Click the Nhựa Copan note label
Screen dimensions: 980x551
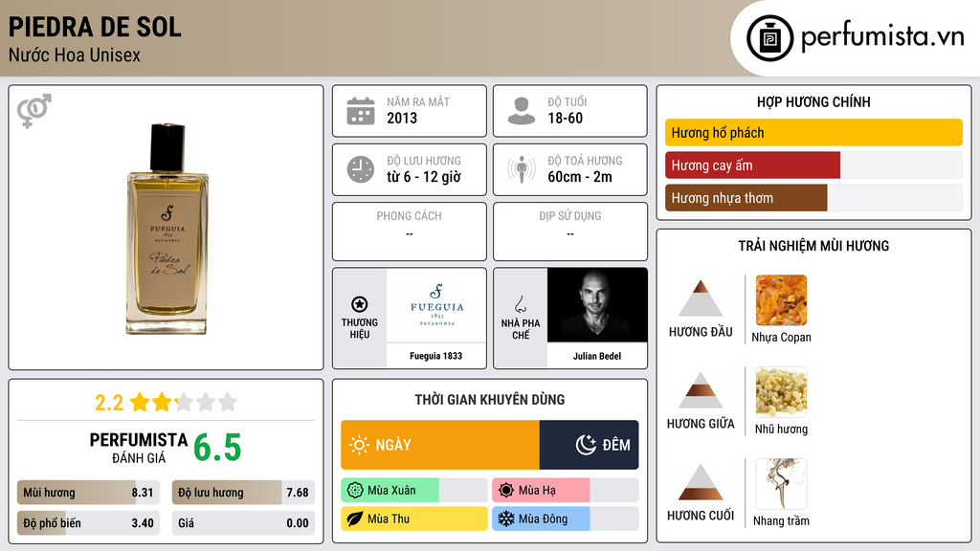781,338
